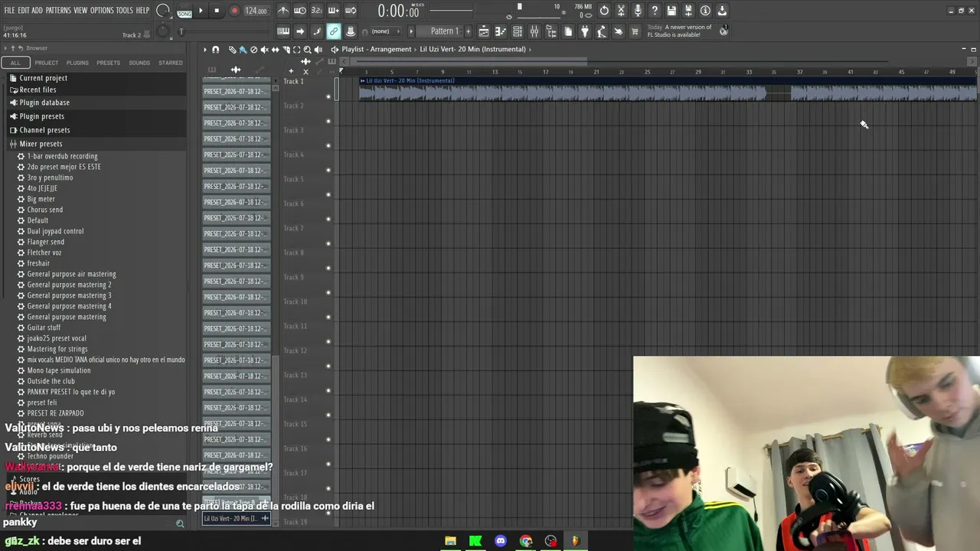This screenshot has height=551, width=980.
Task: Switch to the PRESETS browser tab
Action: 108,63
